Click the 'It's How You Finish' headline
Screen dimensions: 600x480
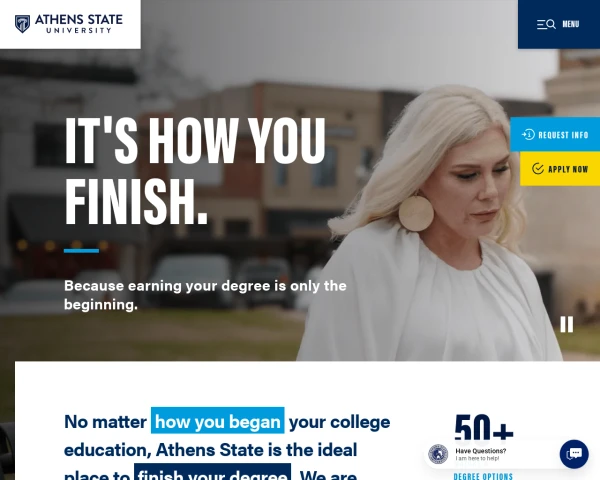195,170
